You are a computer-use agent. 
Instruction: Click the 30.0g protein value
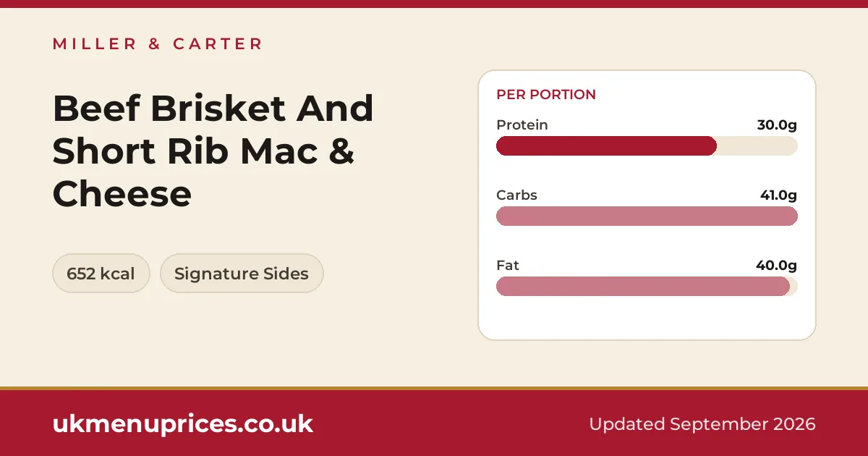click(777, 125)
